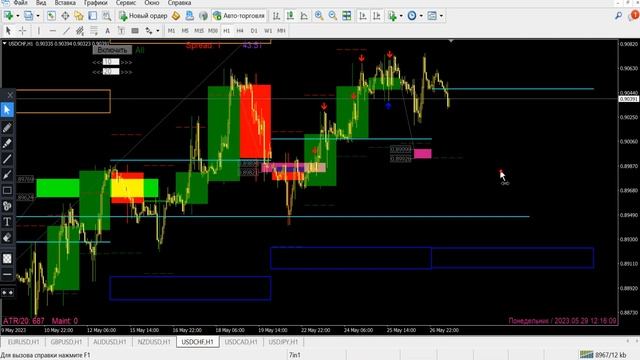Open the New Chart tool
640x360 pixels.
pos(8,16)
